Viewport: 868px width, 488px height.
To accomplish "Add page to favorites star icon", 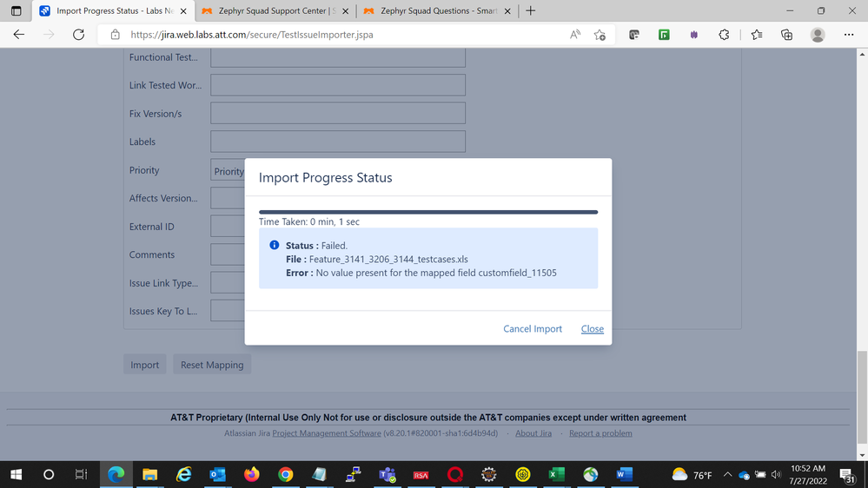I will [600, 35].
